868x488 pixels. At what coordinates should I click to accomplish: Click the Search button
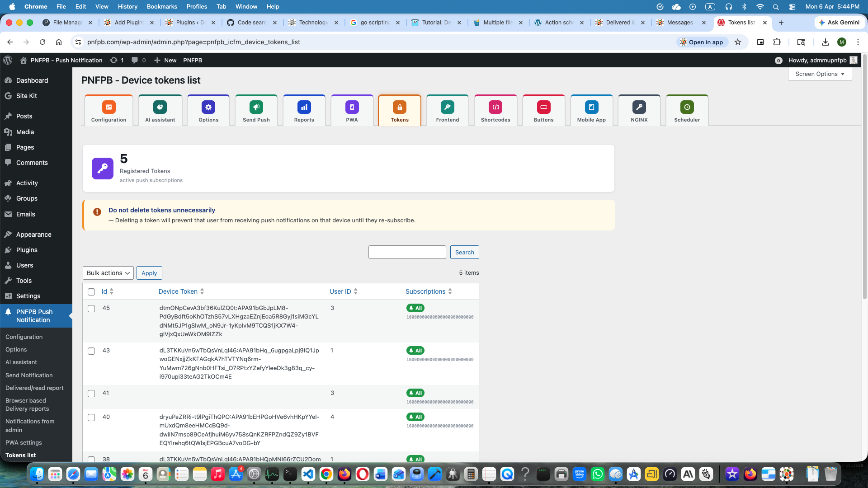(x=464, y=252)
